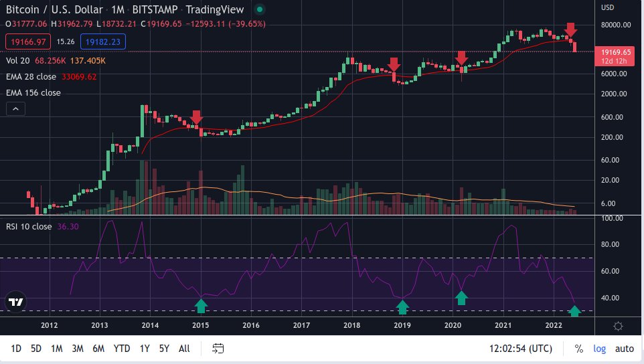Click the 40.00 RSI axis label

611,298
